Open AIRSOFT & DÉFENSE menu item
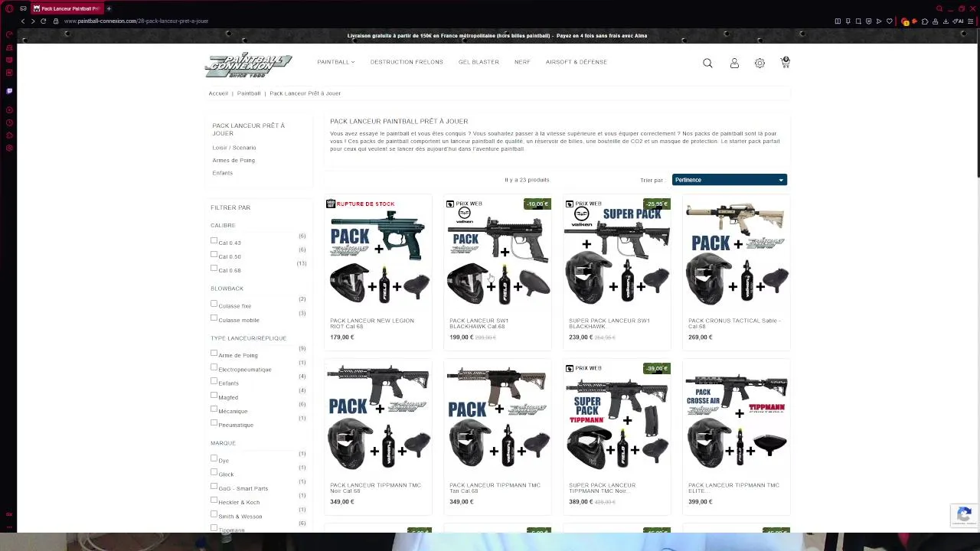The height and width of the screenshot is (551, 980). 577,62
